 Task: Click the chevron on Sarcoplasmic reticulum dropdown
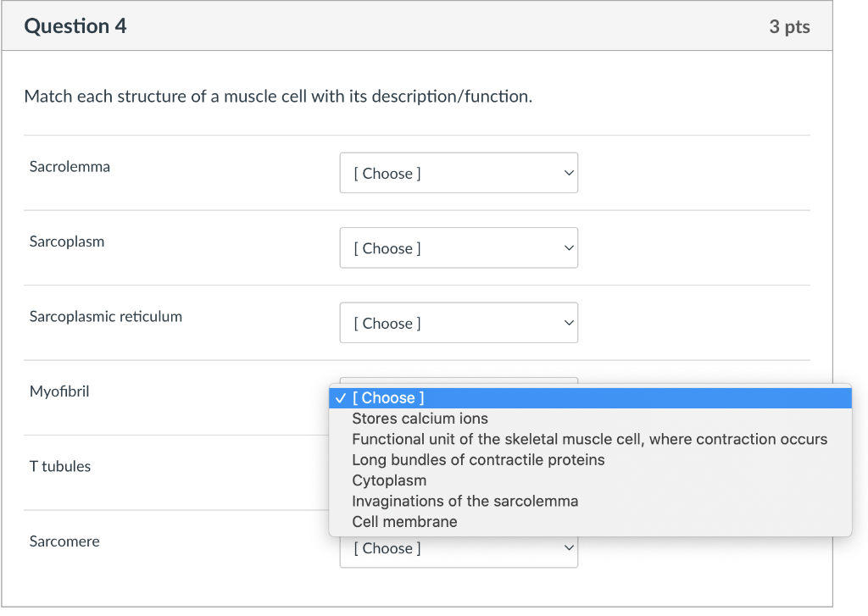coord(568,323)
